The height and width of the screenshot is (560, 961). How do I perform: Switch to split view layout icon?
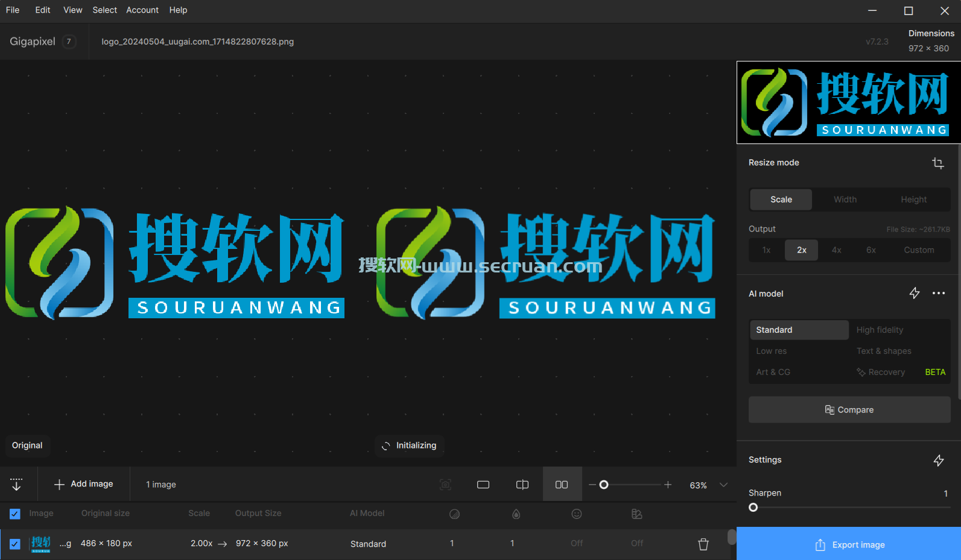point(522,485)
